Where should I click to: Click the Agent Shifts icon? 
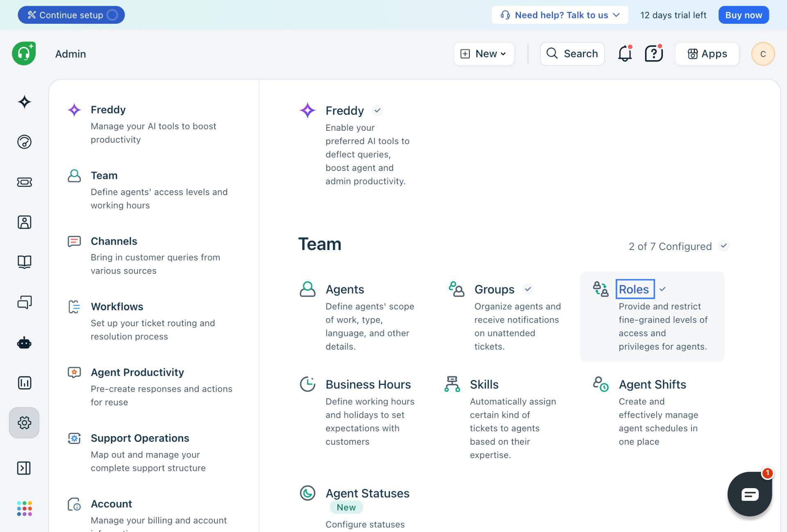600,384
